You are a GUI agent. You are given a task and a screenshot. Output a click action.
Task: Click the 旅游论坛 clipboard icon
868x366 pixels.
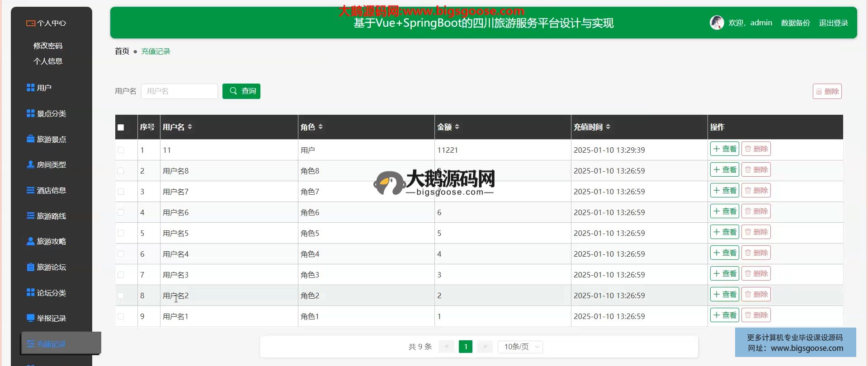pos(30,267)
